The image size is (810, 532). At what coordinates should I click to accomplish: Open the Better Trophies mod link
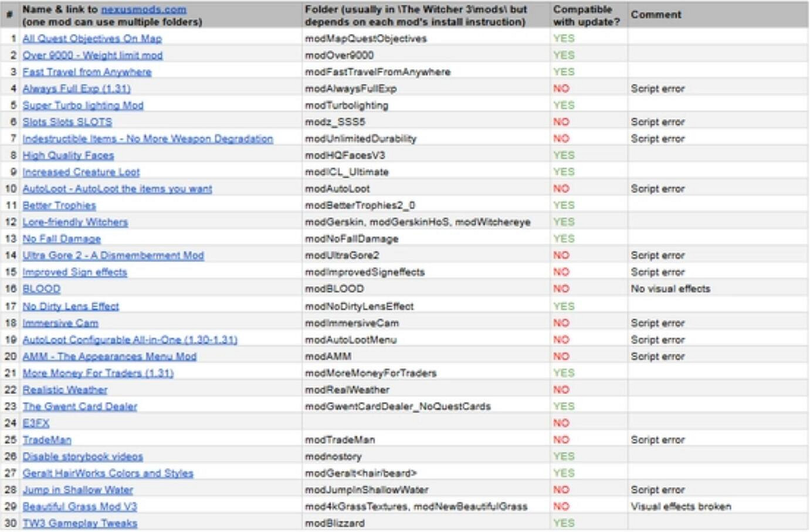(x=59, y=206)
